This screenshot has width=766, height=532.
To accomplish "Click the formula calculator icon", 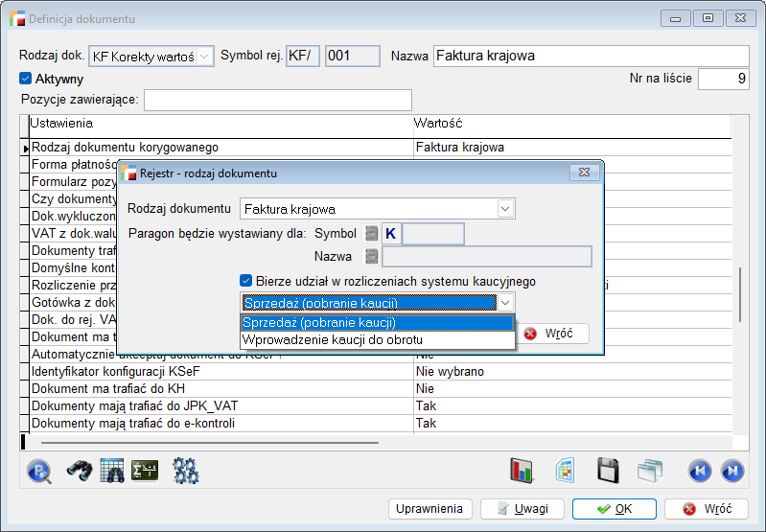I will [x=145, y=471].
